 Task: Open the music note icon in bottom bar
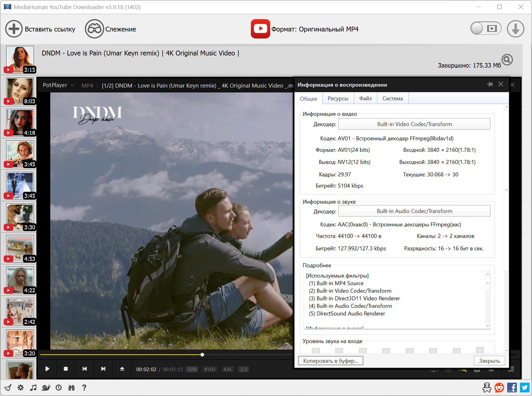pyautogui.click(x=33, y=387)
